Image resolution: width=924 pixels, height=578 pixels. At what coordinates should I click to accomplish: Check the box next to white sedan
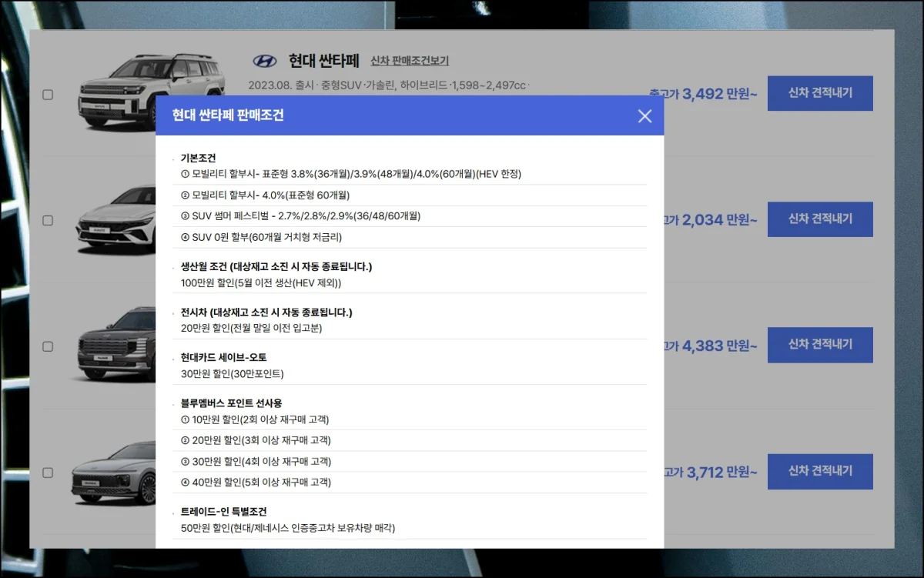coord(48,220)
